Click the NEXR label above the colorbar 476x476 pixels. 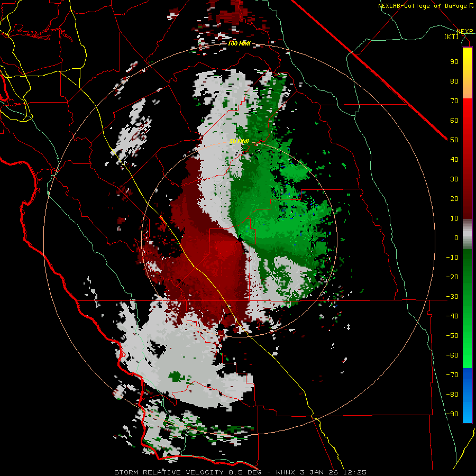465,31
